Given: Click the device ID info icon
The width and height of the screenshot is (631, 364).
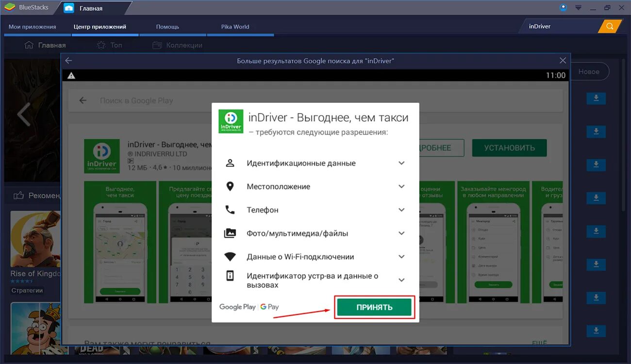Looking at the screenshot, I should coord(230,276).
